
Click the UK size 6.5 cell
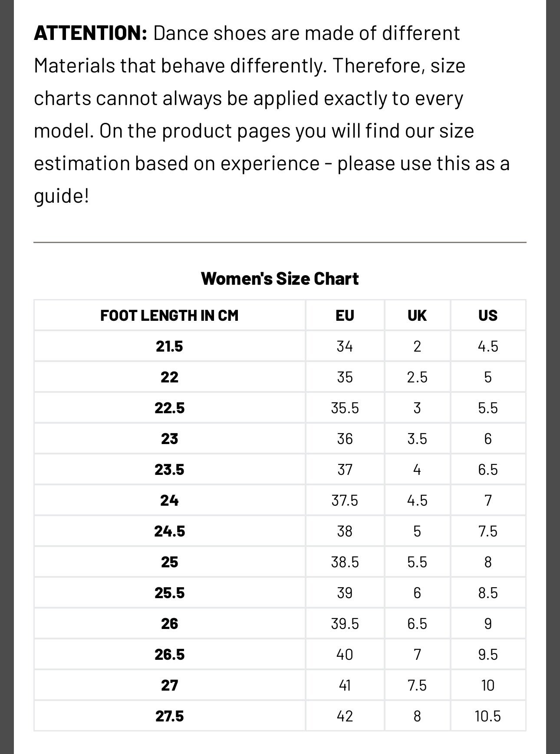(417, 624)
